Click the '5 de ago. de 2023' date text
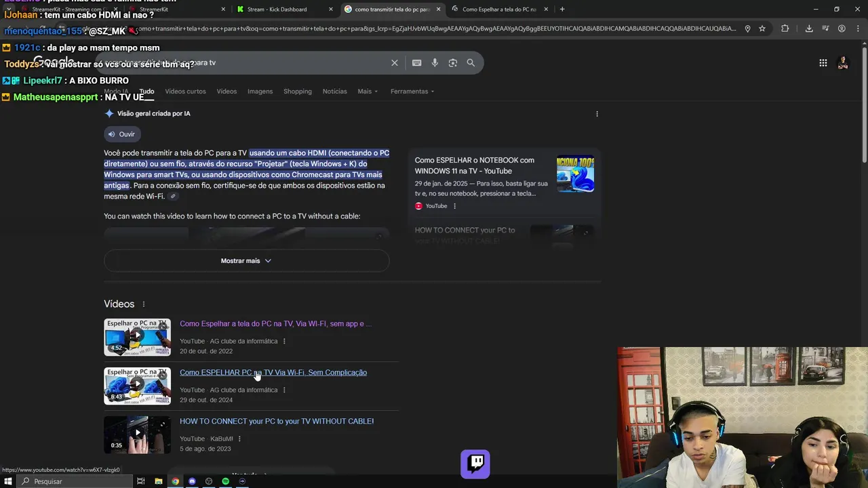This screenshot has height=488, width=868. (x=205, y=449)
